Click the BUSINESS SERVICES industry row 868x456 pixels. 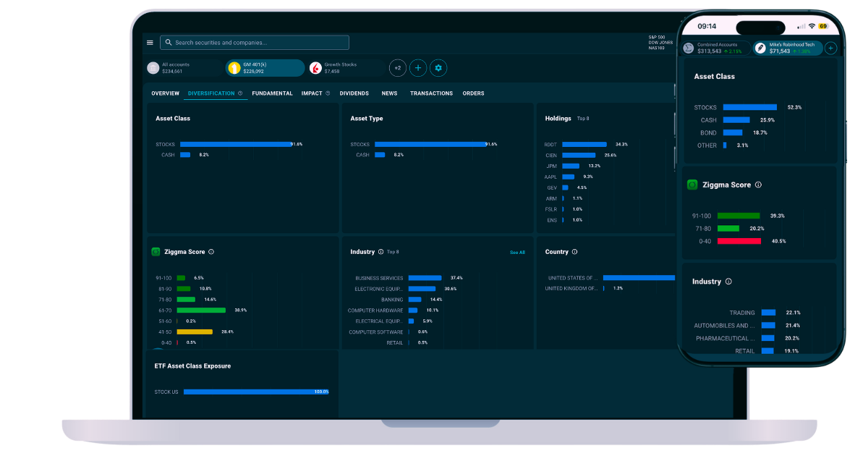click(409, 278)
